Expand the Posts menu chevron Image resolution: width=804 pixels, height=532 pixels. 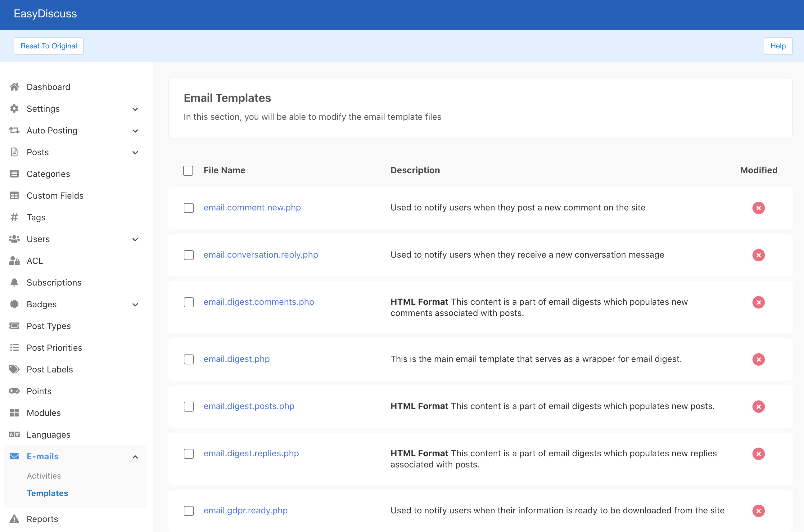tap(135, 152)
